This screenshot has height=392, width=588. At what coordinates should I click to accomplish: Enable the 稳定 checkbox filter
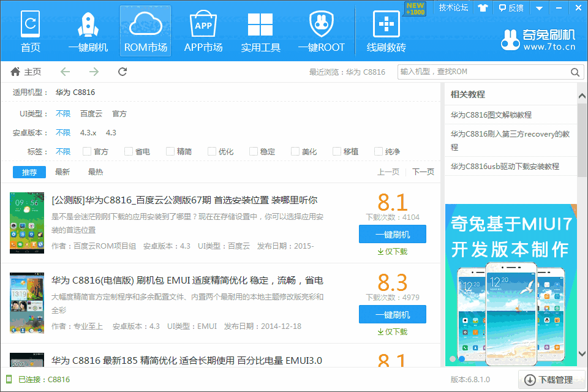coord(252,151)
